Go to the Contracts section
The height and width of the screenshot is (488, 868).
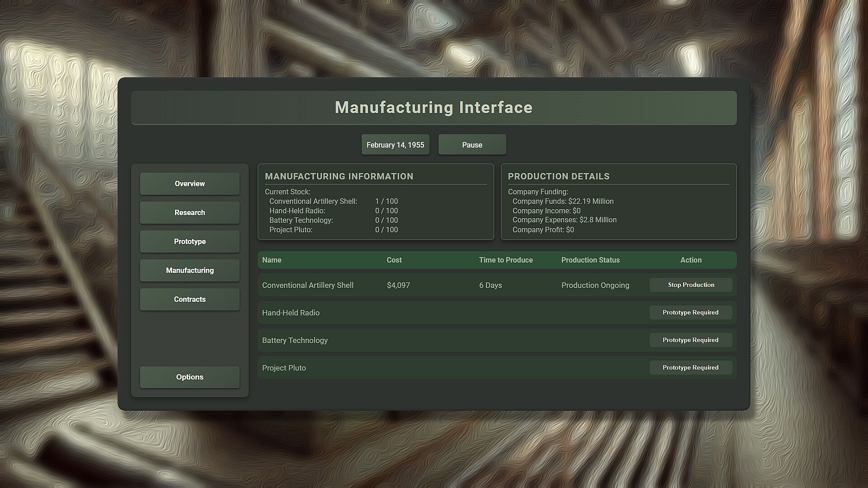click(x=189, y=299)
